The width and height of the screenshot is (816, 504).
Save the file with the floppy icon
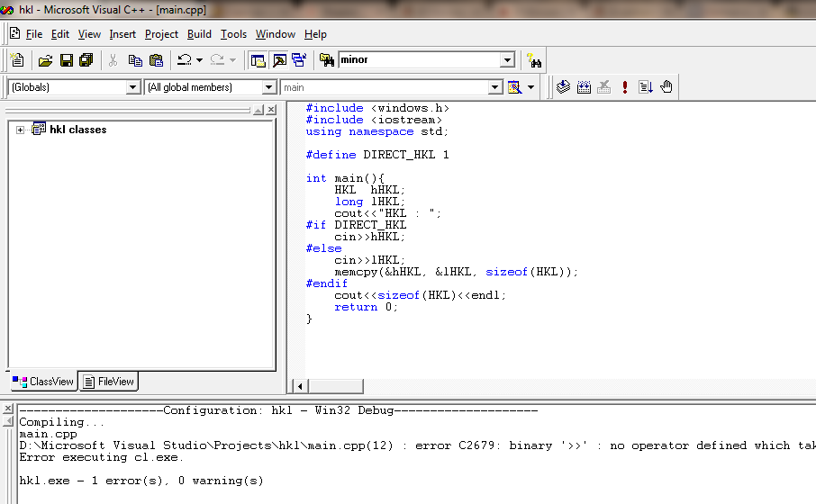66,60
